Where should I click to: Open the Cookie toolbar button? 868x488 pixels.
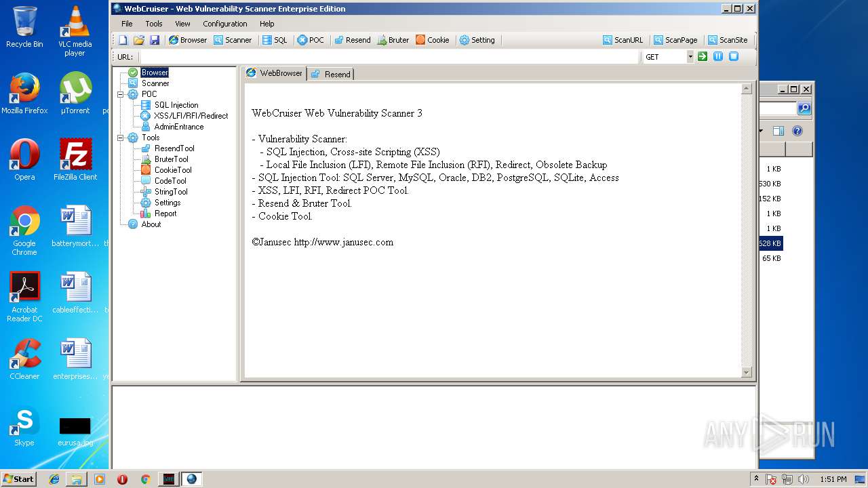point(433,40)
